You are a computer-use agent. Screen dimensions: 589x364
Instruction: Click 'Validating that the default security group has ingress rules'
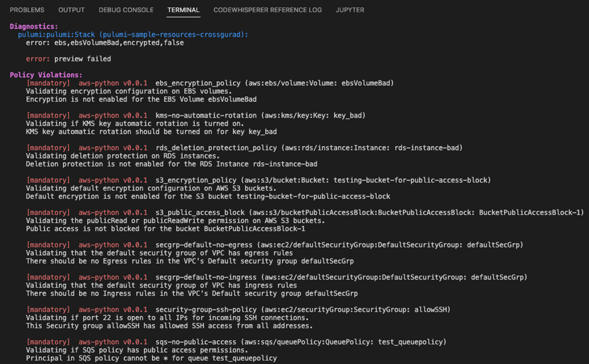(x=161, y=285)
